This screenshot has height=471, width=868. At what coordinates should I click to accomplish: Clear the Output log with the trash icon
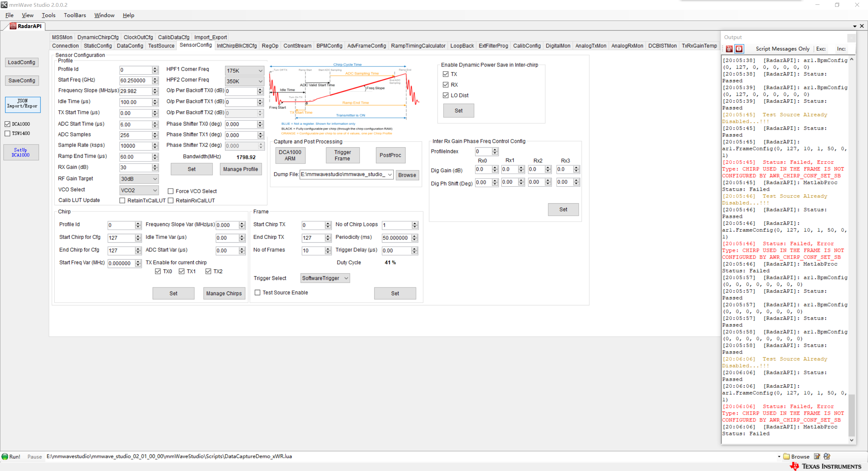click(x=729, y=49)
